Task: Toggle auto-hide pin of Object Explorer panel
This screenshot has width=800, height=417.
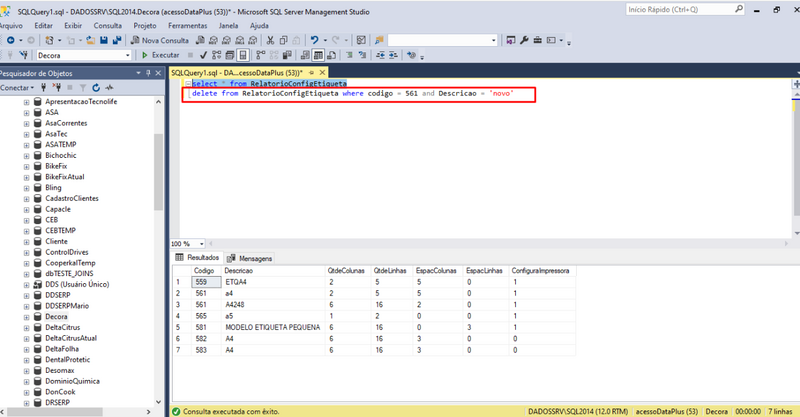Action: pyautogui.click(x=148, y=73)
